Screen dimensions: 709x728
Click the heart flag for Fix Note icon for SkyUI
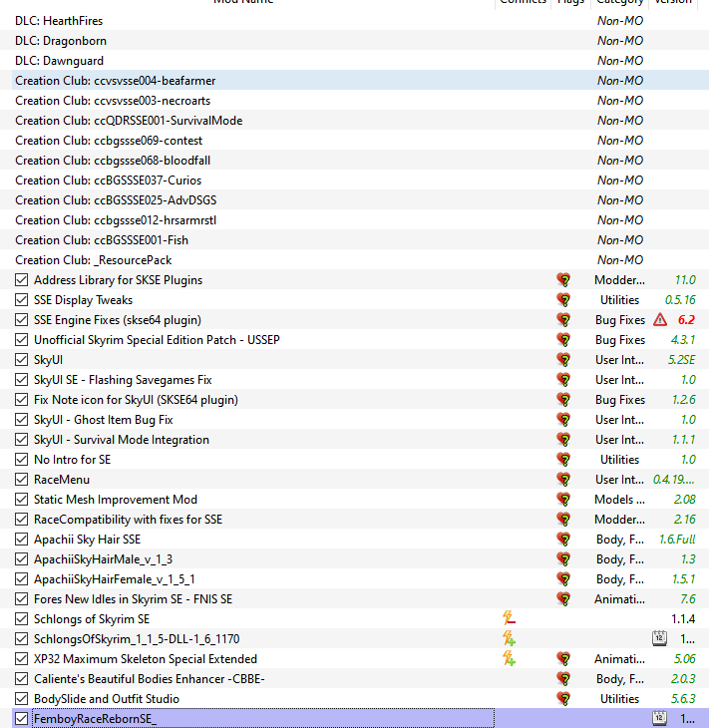coord(563,400)
